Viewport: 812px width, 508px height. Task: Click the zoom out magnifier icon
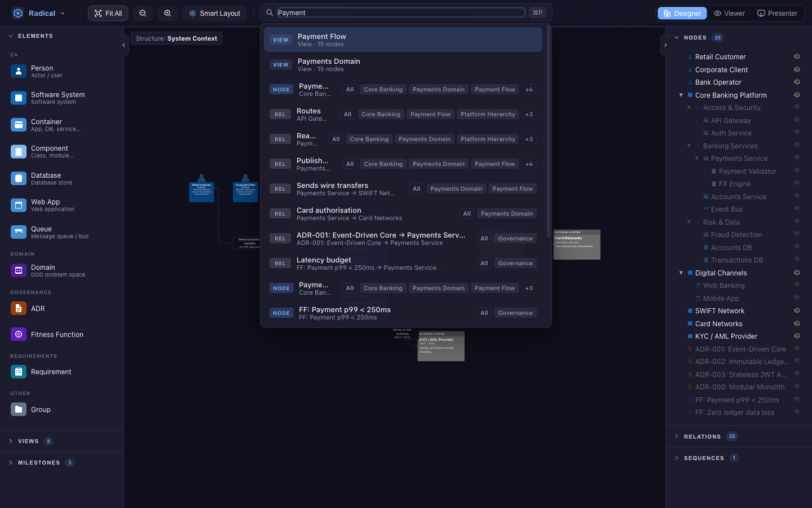pos(143,13)
